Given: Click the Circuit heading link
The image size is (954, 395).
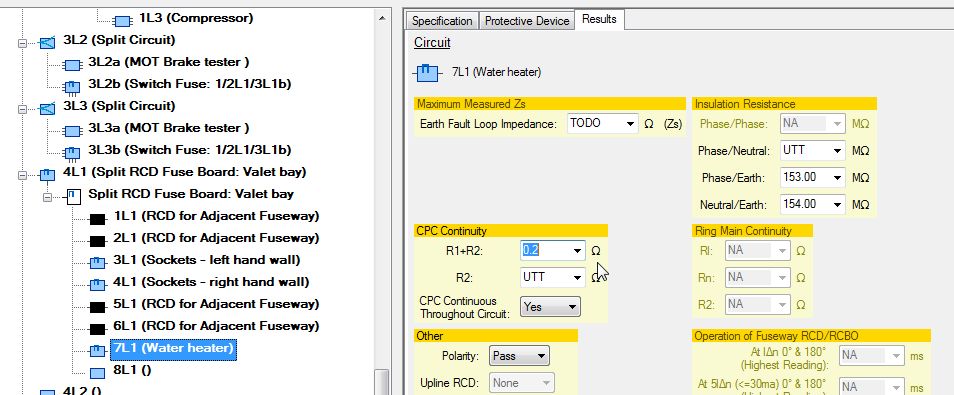Looking at the screenshot, I should click(x=432, y=43).
